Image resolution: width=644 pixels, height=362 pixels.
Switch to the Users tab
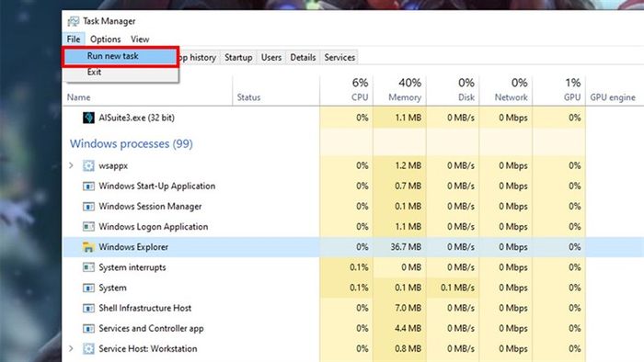(271, 57)
